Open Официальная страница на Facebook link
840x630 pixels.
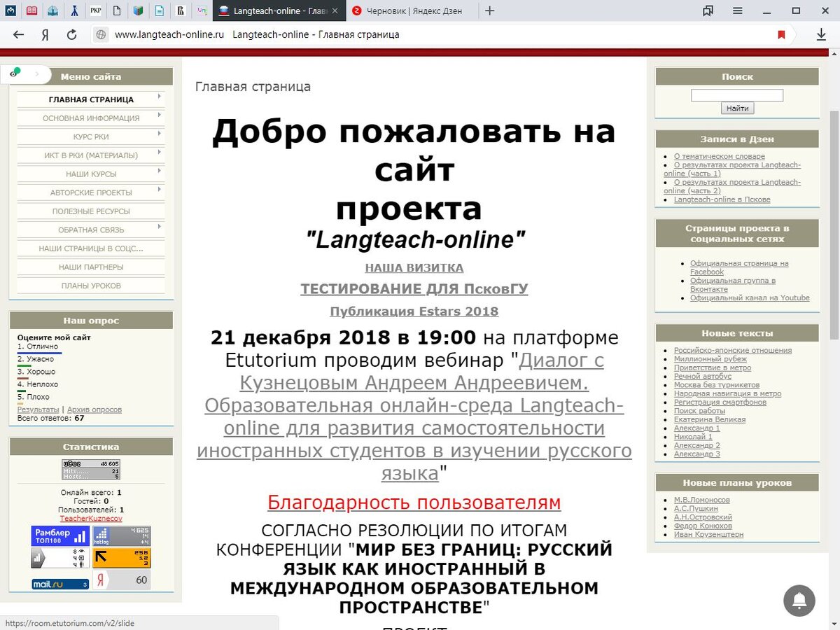[x=739, y=267]
